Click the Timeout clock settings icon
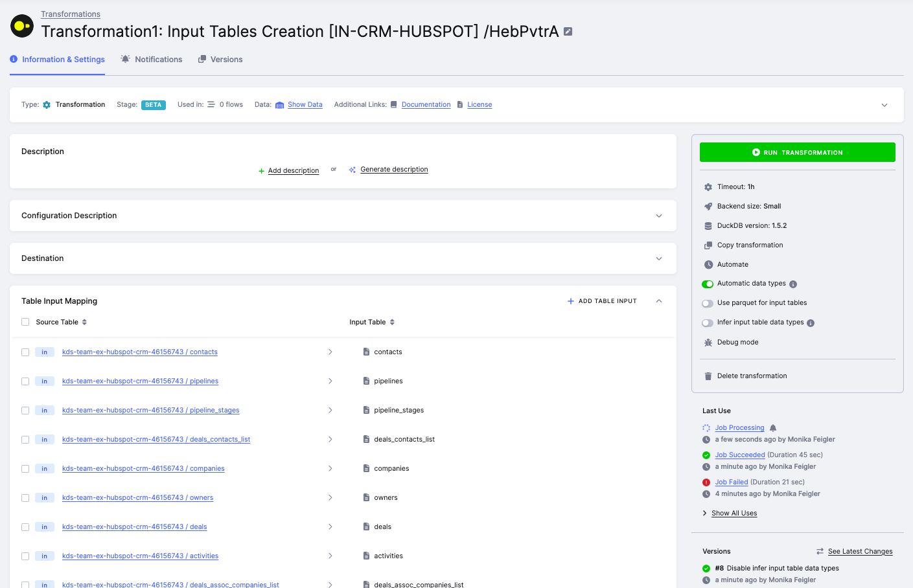 pyautogui.click(x=708, y=187)
